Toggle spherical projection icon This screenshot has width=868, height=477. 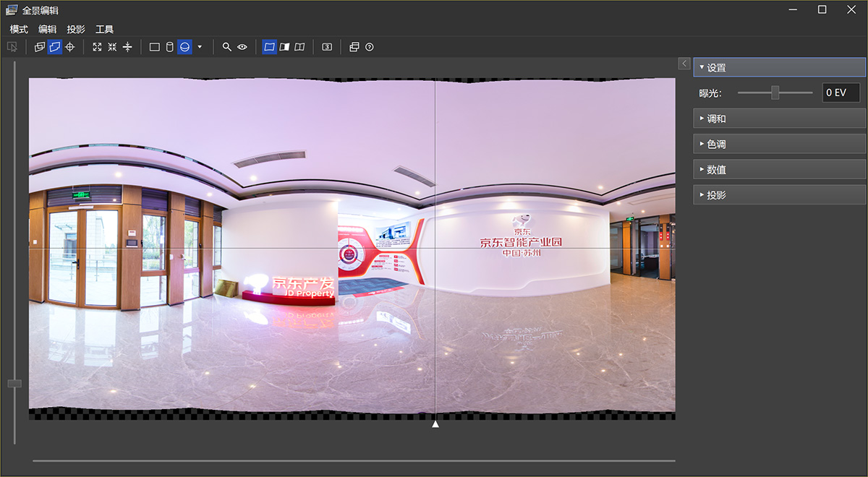pos(184,47)
